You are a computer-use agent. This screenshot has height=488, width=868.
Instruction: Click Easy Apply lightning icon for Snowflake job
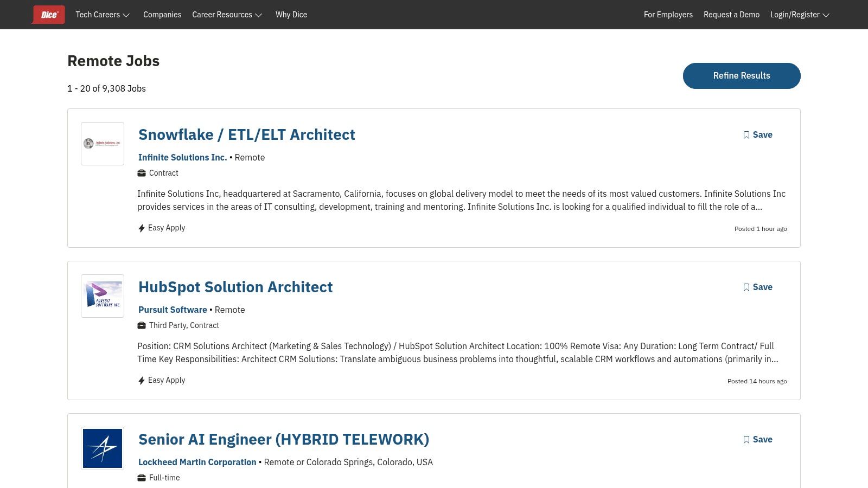(142, 228)
